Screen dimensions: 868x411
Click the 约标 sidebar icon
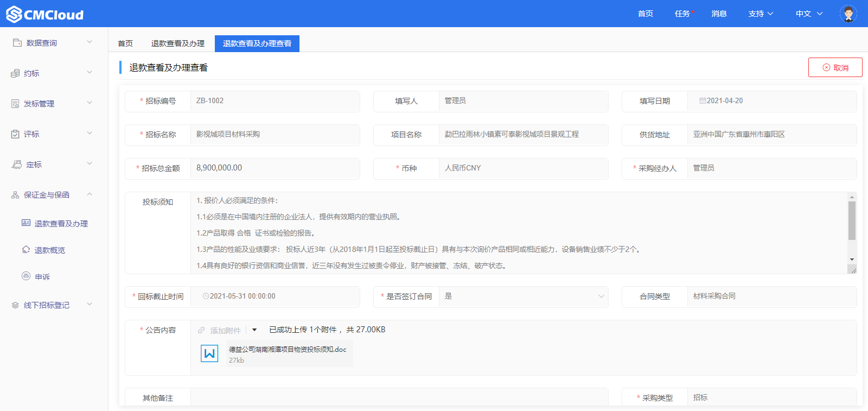pyautogui.click(x=15, y=73)
